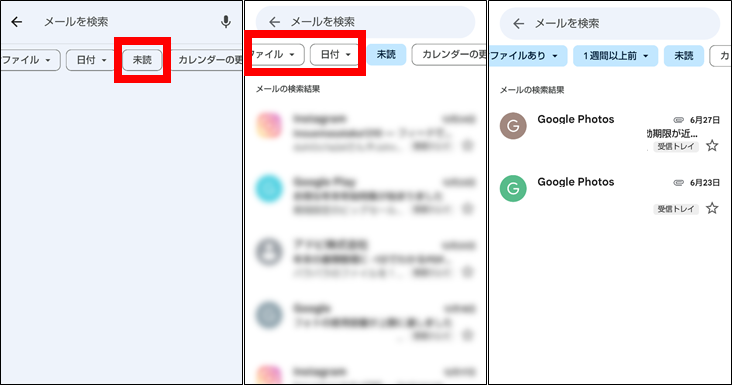Open 日付 dropdown in middle panel
The width and height of the screenshot is (732, 385).
(x=335, y=55)
